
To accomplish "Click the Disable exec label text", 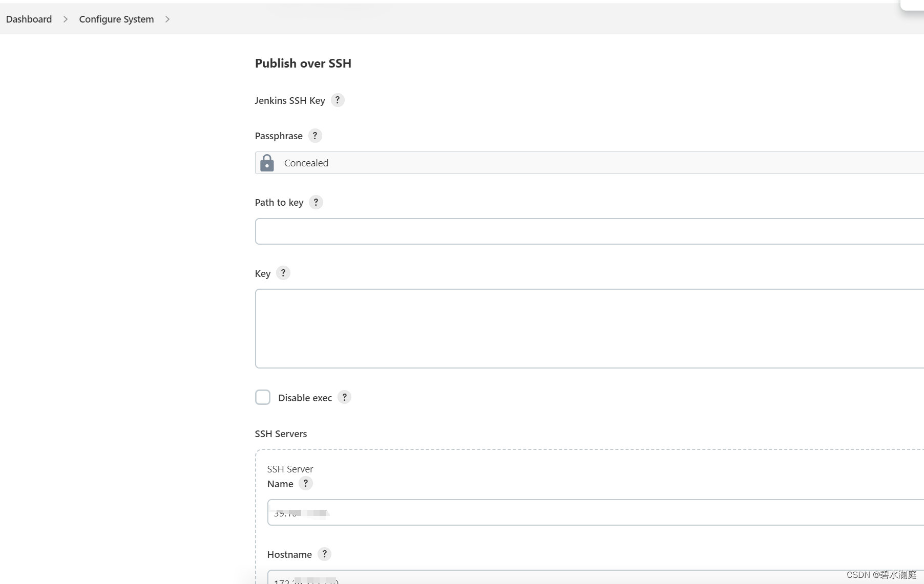I will tap(305, 398).
